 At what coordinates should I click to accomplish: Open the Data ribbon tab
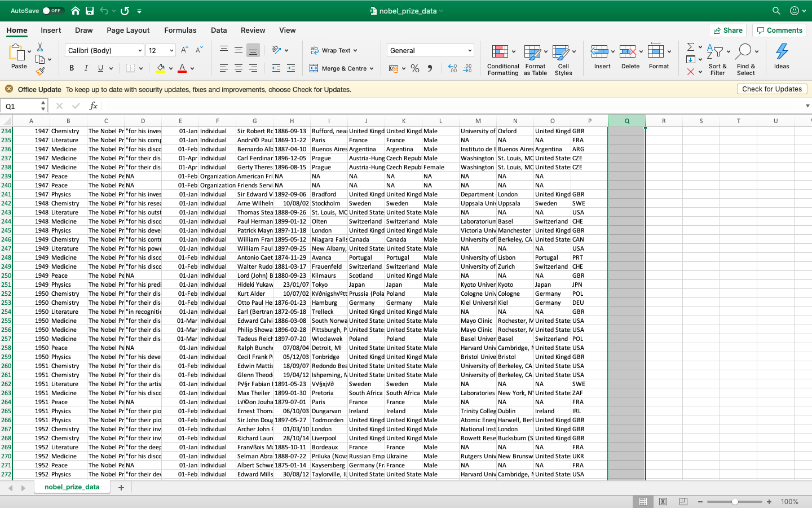(x=219, y=30)
